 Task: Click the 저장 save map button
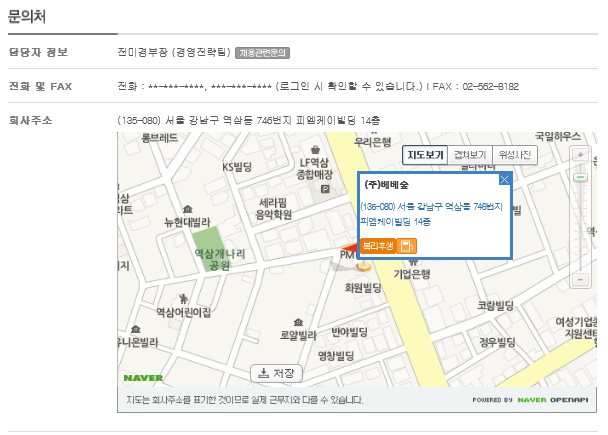[276, 373]
